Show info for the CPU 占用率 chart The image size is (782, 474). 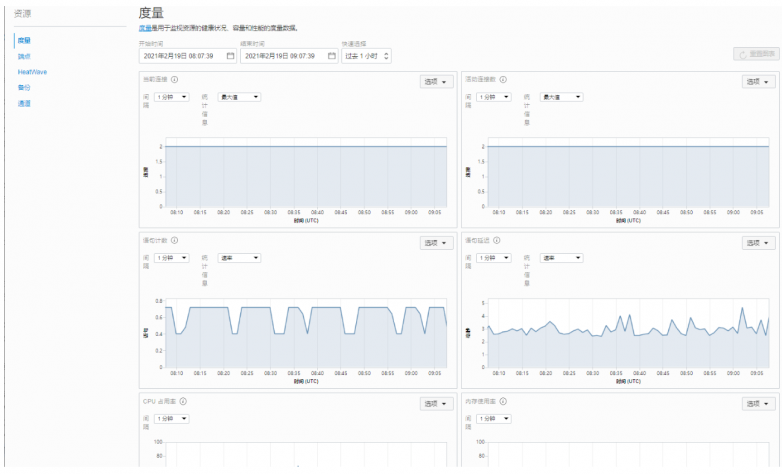click(x=183, y=402)
